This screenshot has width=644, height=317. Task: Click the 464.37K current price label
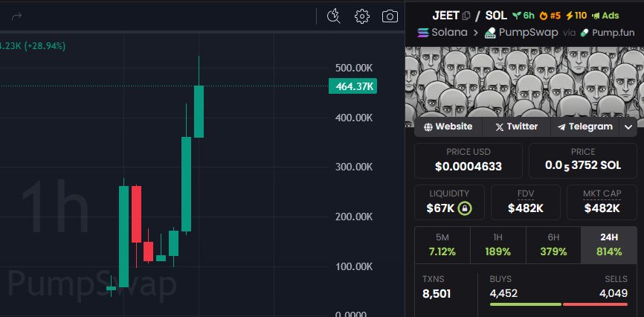click(355, 87)
